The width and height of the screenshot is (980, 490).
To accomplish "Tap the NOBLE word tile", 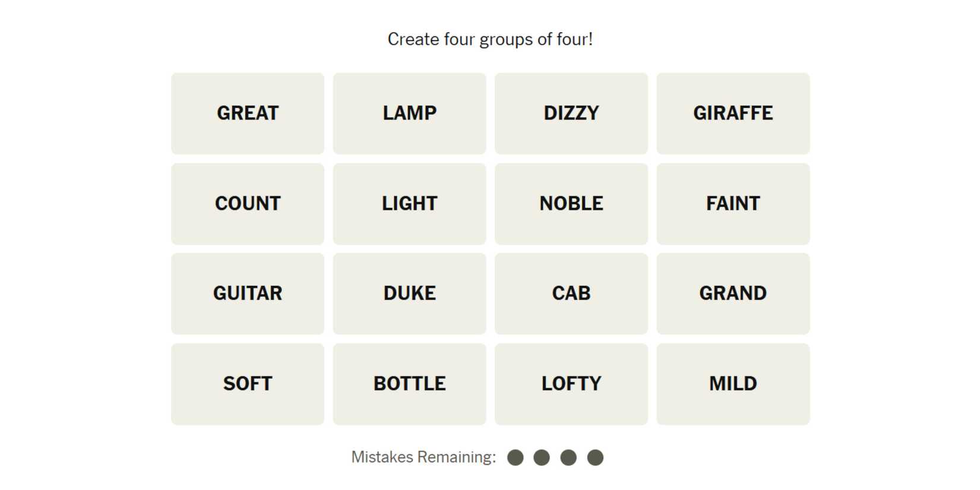I will click(x=571, y=204).
